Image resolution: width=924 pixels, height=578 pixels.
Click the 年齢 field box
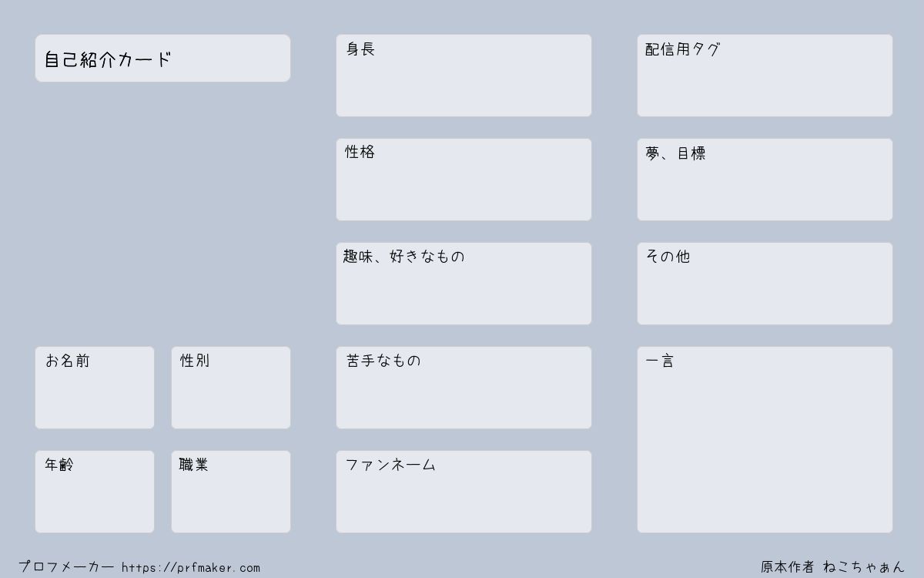95,492
